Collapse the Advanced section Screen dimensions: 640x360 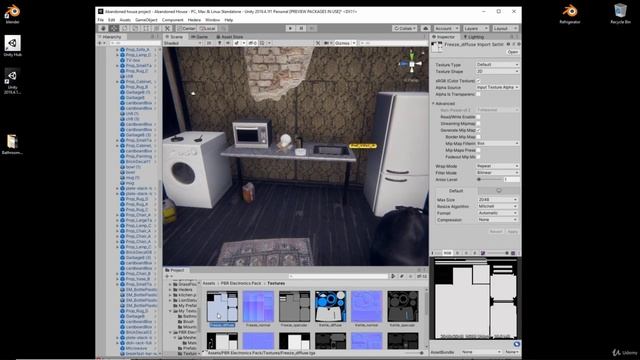tap(433, 104)
